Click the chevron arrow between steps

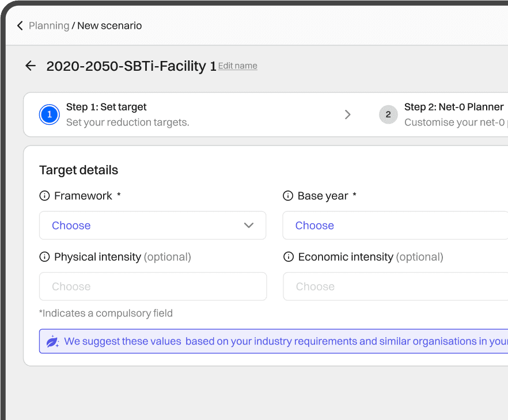tap(347, 114)
